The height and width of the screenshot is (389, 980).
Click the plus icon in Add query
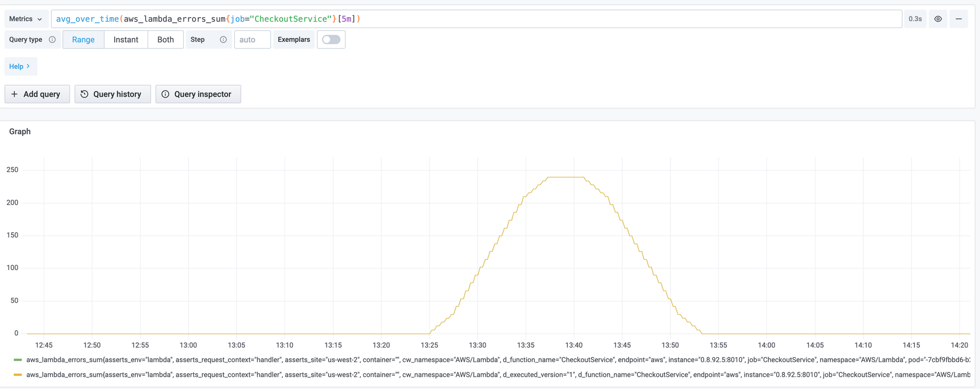(x=15, y=94)
